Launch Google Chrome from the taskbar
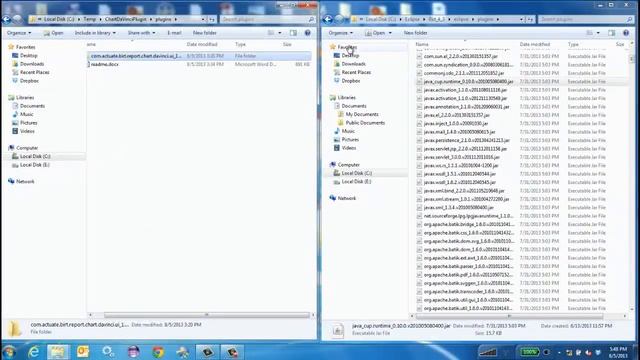The width and height of the screenshot is (640, 360). (x=158, y=351)
